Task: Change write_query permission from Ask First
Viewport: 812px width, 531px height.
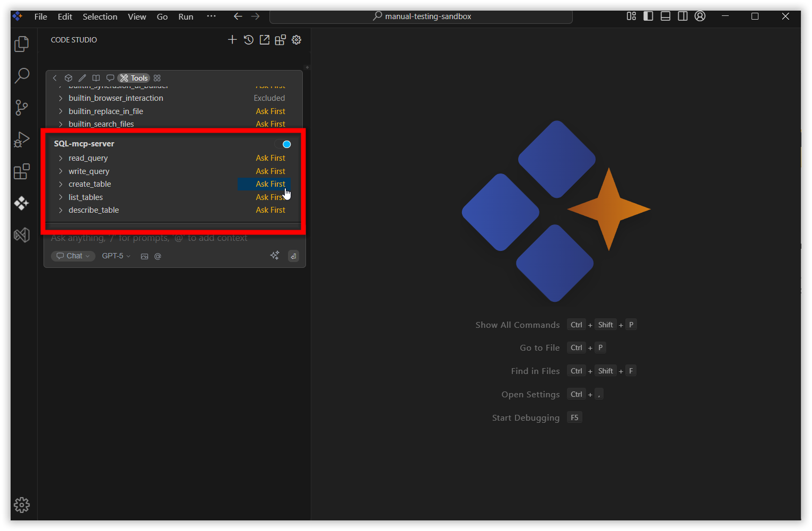Action: 270,171
